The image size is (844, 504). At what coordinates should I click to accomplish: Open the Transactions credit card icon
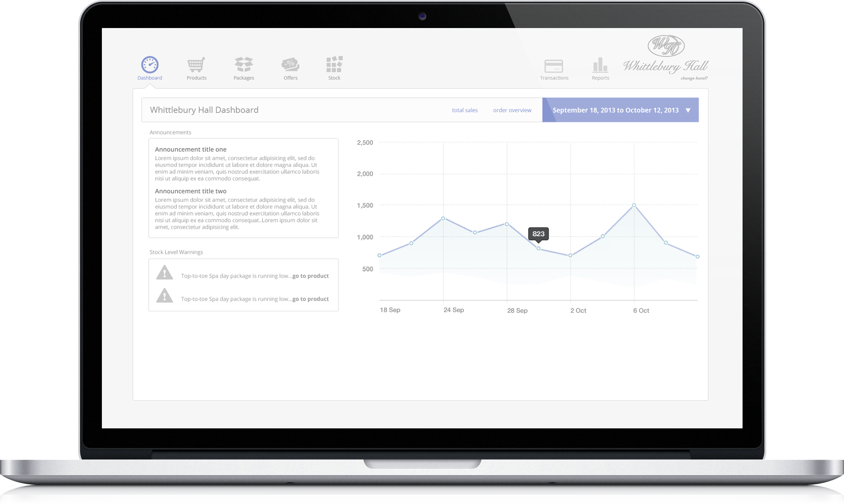coord(554,66)
